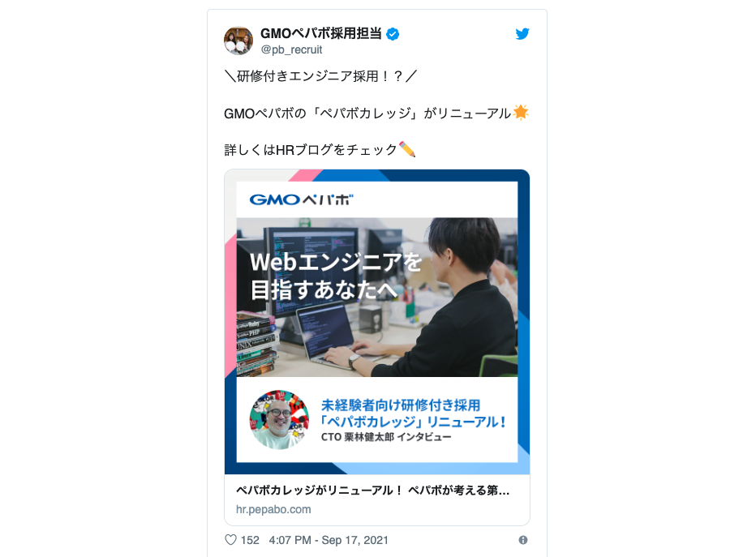
Task: Visit hr.pepabo.com domain link
Action: point(273,509)
